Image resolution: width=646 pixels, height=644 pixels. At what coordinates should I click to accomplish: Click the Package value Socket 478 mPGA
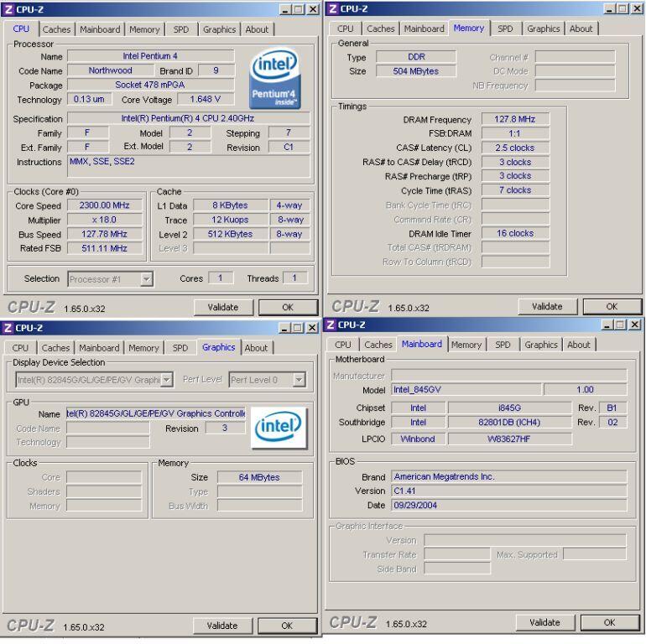pos(150,85)
